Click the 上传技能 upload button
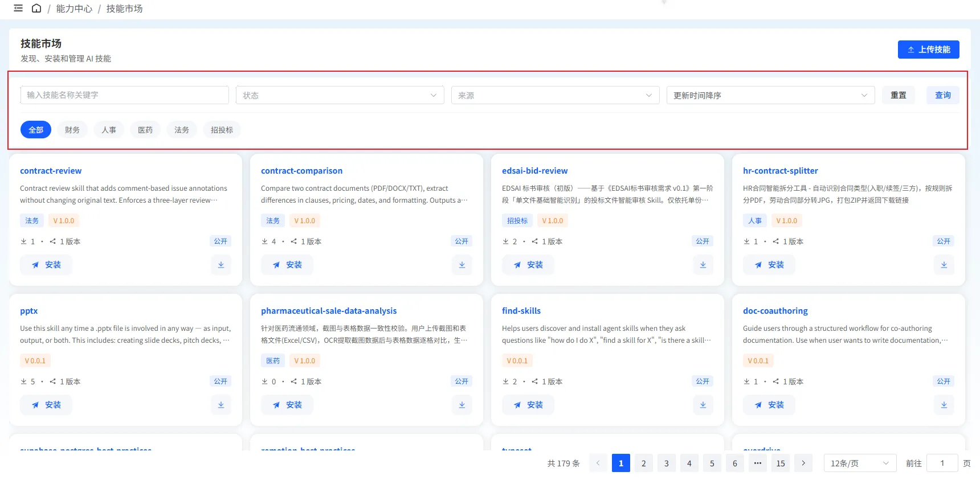This screenshot has width=980, height=480. [929, 50]
